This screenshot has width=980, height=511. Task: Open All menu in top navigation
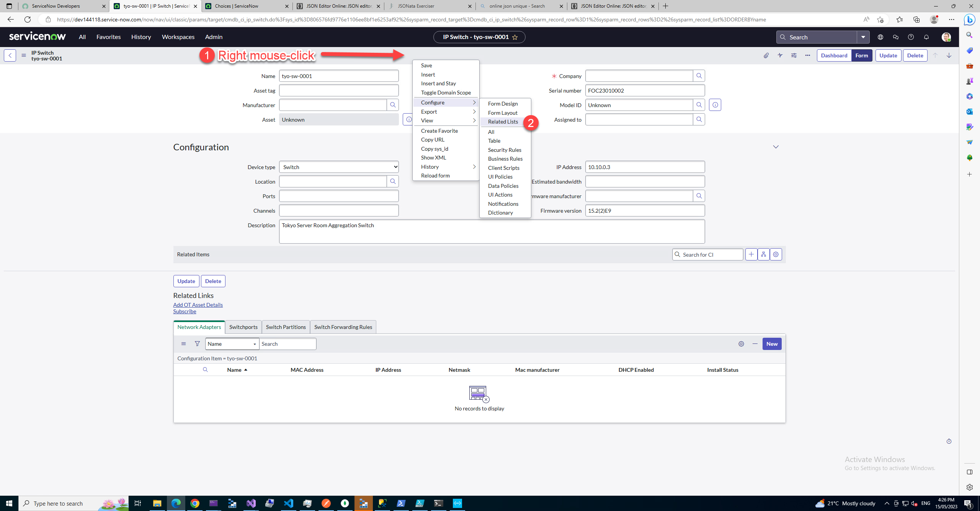click(x=82, y=37)
